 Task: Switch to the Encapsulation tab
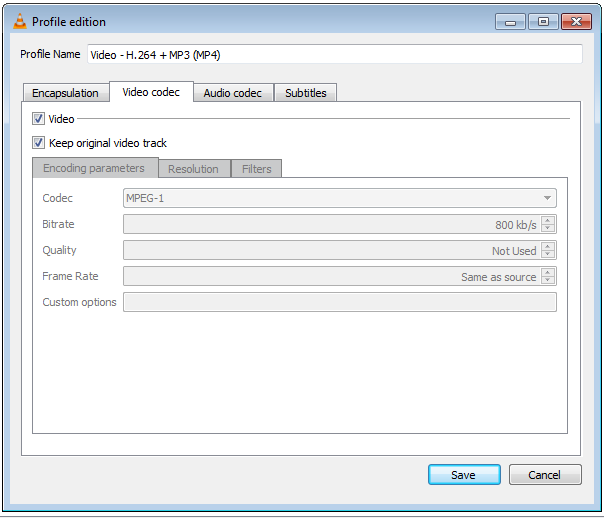tap(65, 93)
